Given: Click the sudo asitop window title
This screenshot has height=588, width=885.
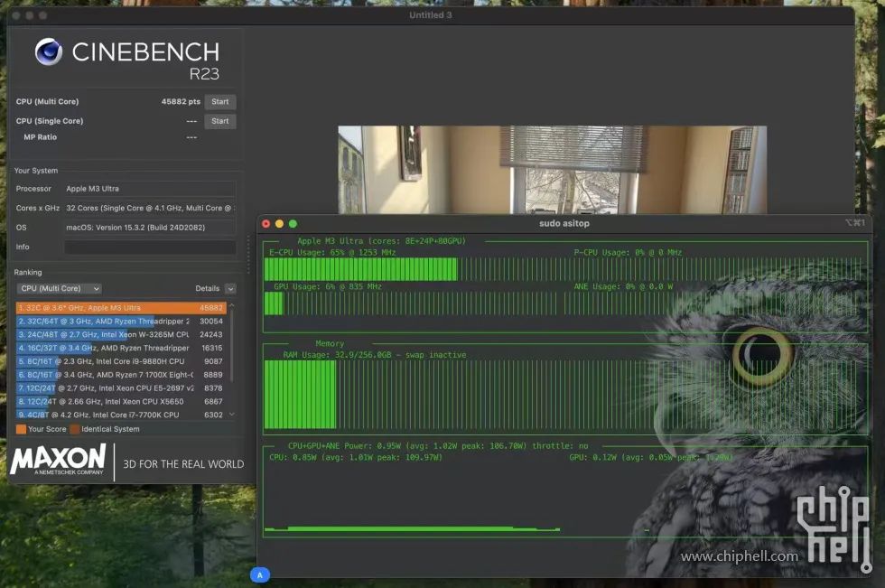Looking at the screenshot, I should coord(564,223).
